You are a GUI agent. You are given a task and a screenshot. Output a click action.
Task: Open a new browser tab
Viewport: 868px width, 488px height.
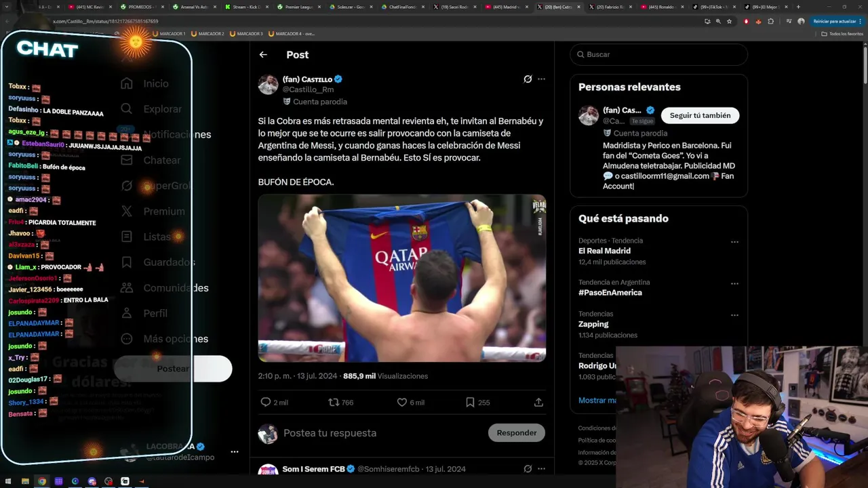(x=798, y=7)
